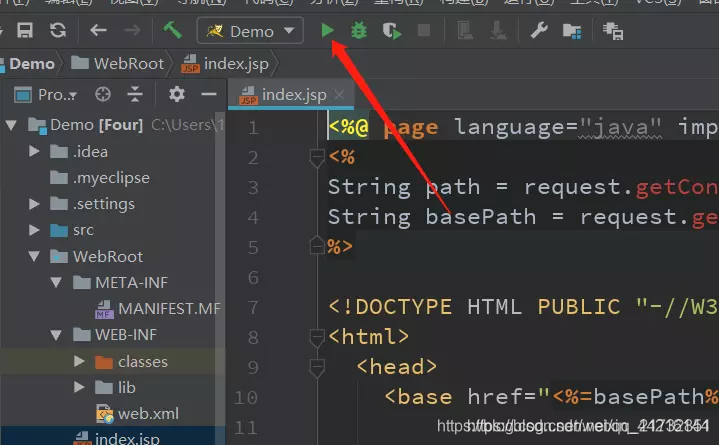Click the locate-in-tree crosshair icon

[x=103, y=95]
